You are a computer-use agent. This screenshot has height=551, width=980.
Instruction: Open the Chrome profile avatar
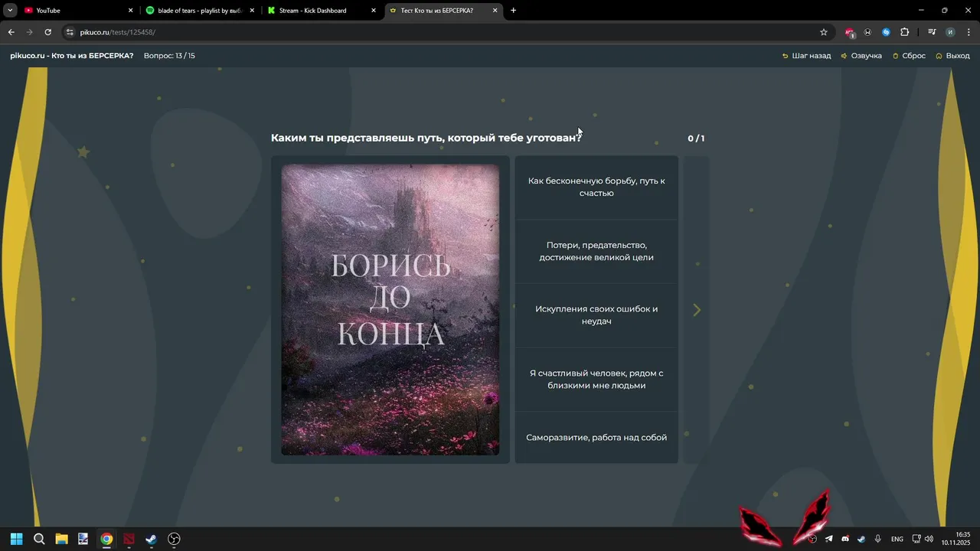(950, 32)
